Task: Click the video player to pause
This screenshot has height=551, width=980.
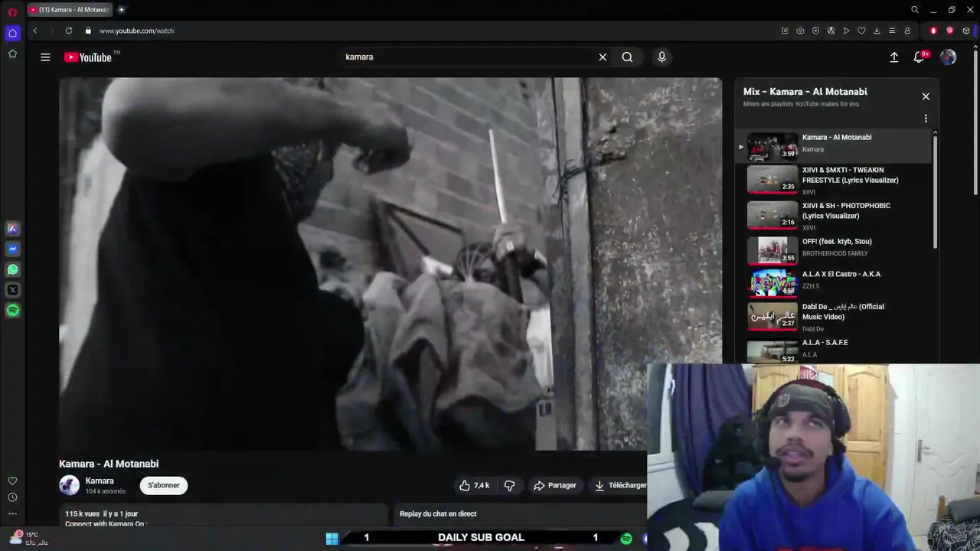Action: tap(390, 264)
